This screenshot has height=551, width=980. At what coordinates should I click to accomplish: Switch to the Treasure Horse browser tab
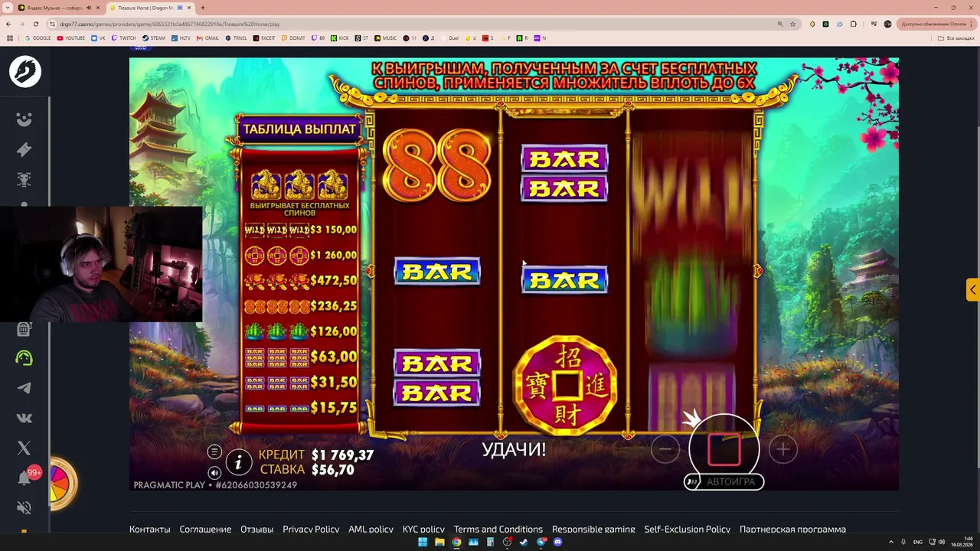coord(150,8)
